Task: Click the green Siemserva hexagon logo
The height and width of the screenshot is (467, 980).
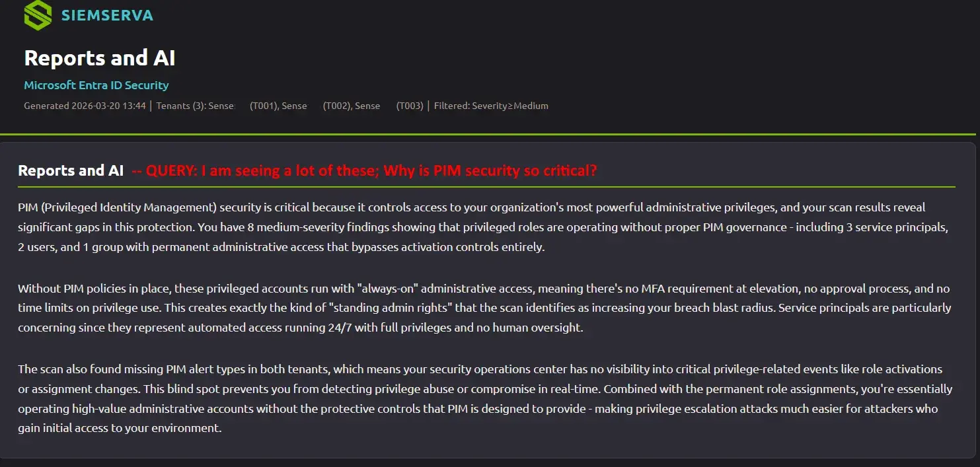Action: 37,15
